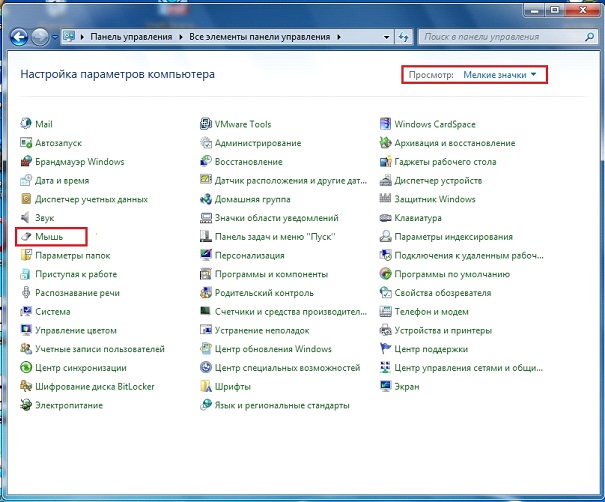Screen dimensions: 605x502
Task: Open Счетчики и средства производительности link
Action: coord(291,311)
